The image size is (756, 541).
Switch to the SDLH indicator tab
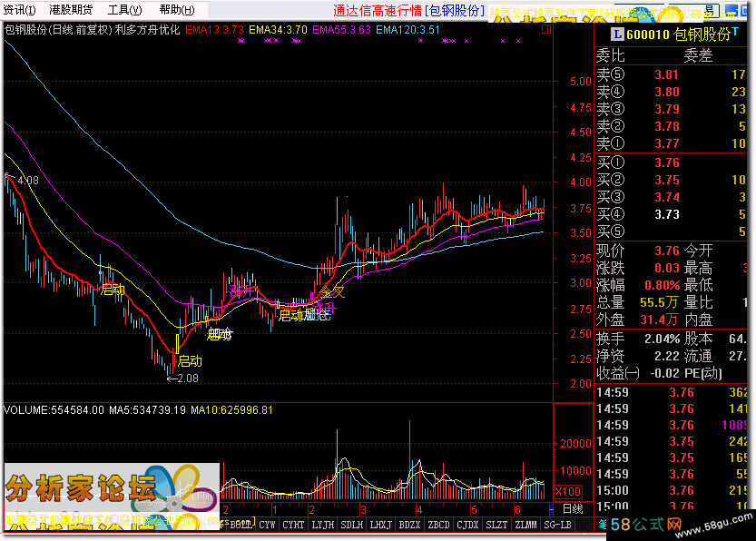tap(351, 525)
